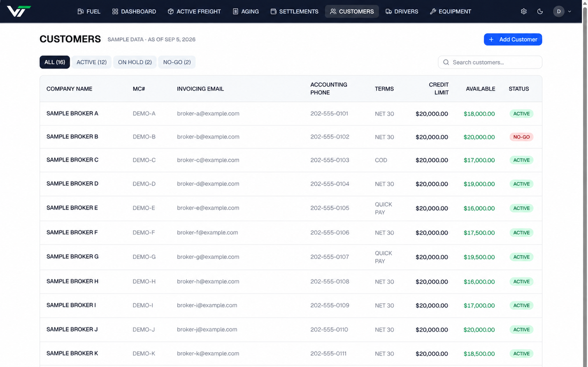Click email broker-j@example.com
Viewport: 588px width, 367px height.
207,329
